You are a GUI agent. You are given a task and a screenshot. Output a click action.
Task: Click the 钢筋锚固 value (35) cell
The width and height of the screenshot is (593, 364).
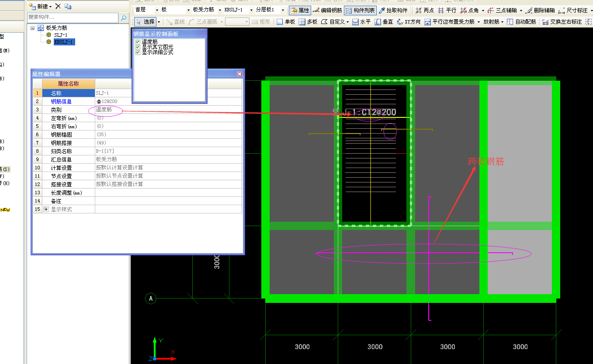[168, 134]
